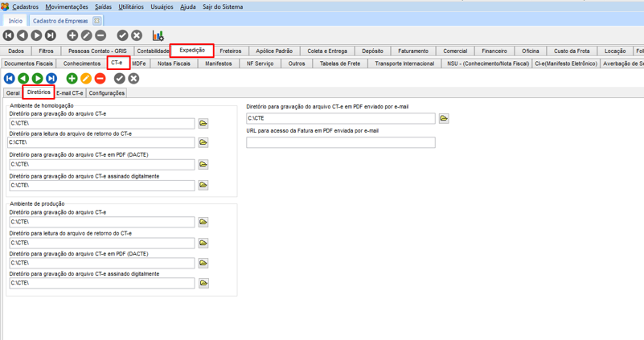Open the Saídas menu
Screen dimensions: 644x340
(x=103, y=6)
